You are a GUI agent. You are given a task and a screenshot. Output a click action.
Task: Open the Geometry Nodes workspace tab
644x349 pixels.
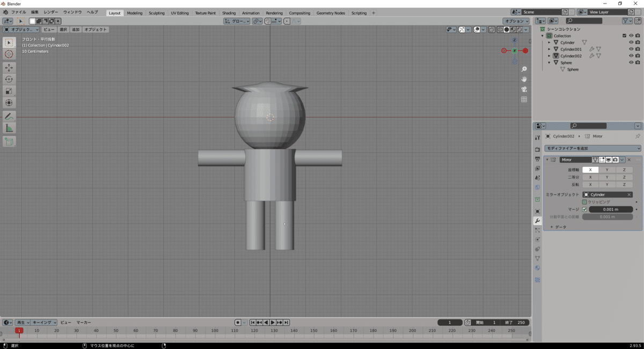[x=331, y=13]
